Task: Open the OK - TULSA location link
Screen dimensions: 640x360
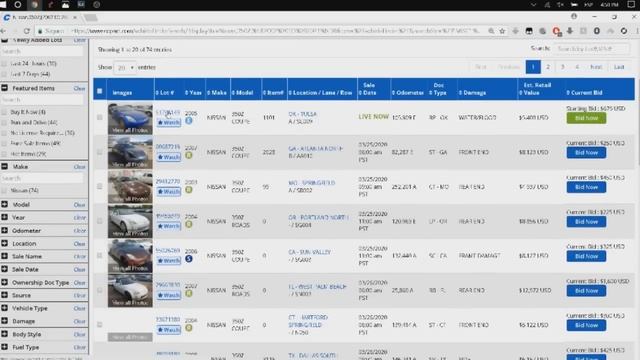Action: (x=302, y=114)
